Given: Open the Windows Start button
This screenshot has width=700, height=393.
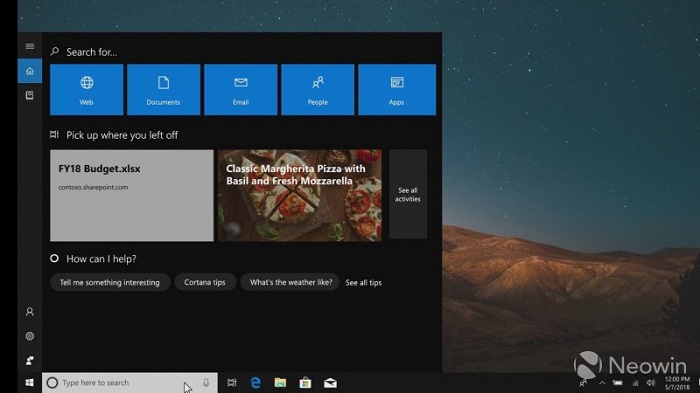Looking at the screenshot, I should tap(30, 383).
